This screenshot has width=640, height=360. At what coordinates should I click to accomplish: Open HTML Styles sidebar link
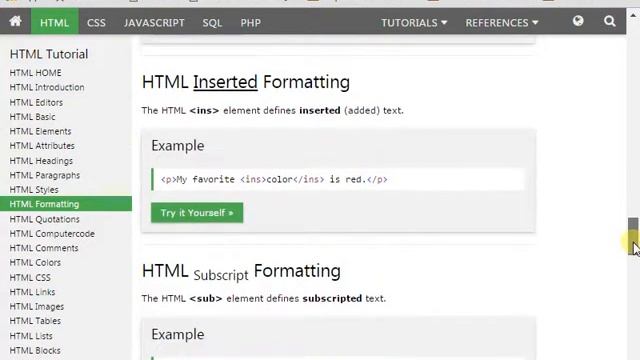(x=34, y=190)
